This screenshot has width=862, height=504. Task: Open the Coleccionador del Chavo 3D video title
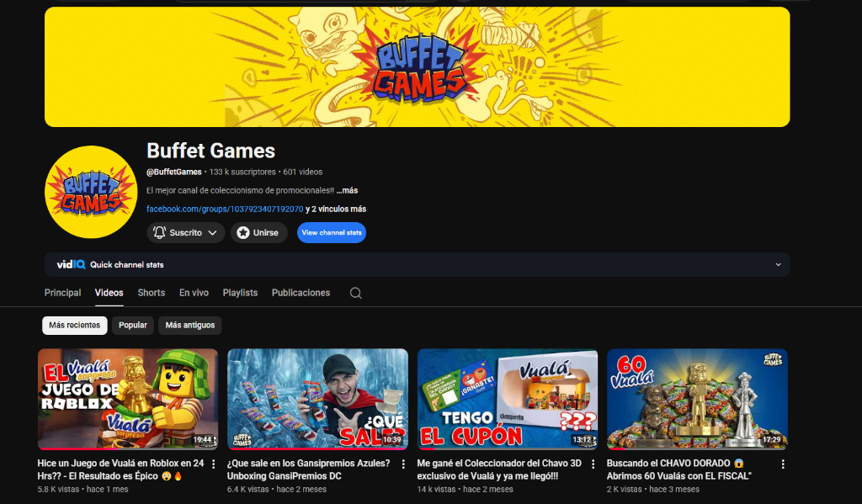[x=499, y=470]
